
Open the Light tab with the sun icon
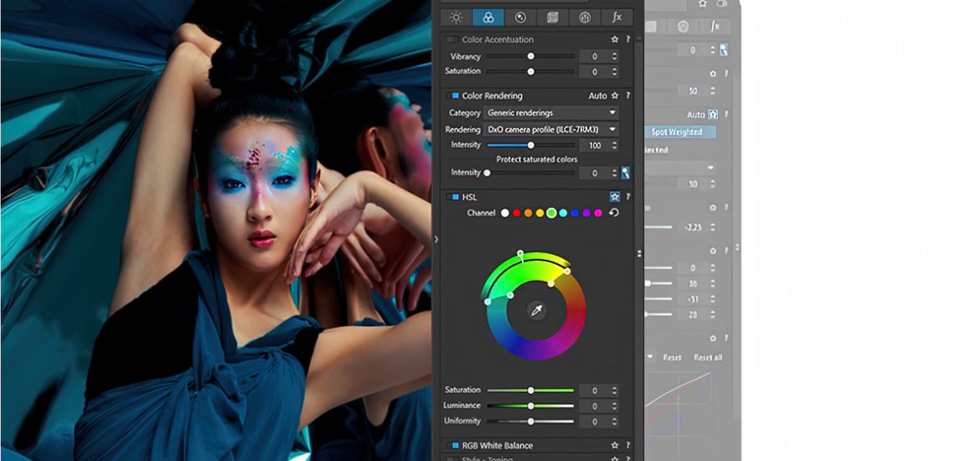point(456,17)
